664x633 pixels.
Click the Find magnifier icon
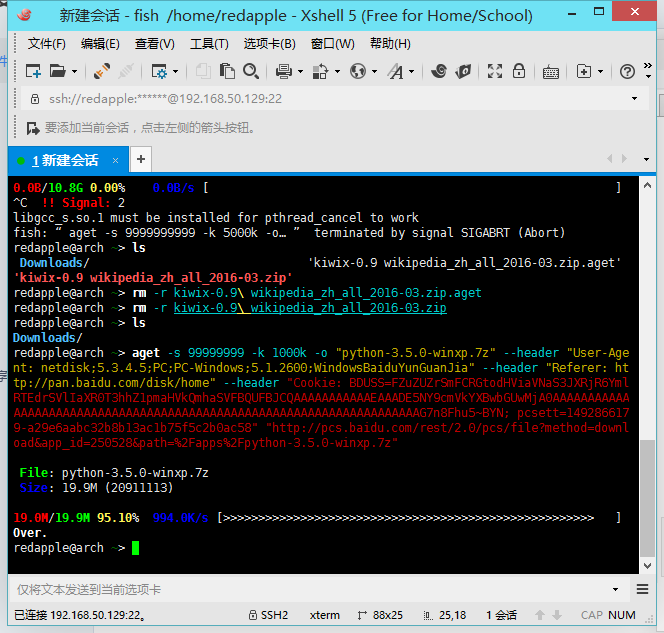point(249,71)
